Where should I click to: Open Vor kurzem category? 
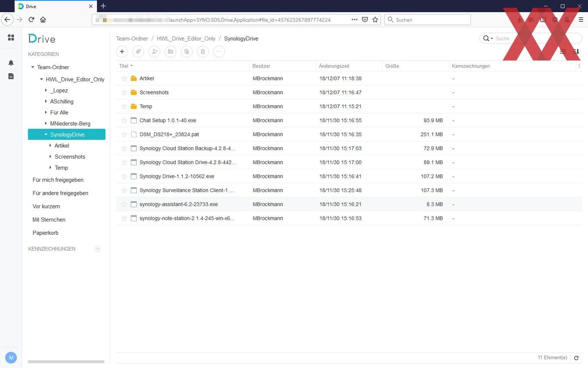46,207
